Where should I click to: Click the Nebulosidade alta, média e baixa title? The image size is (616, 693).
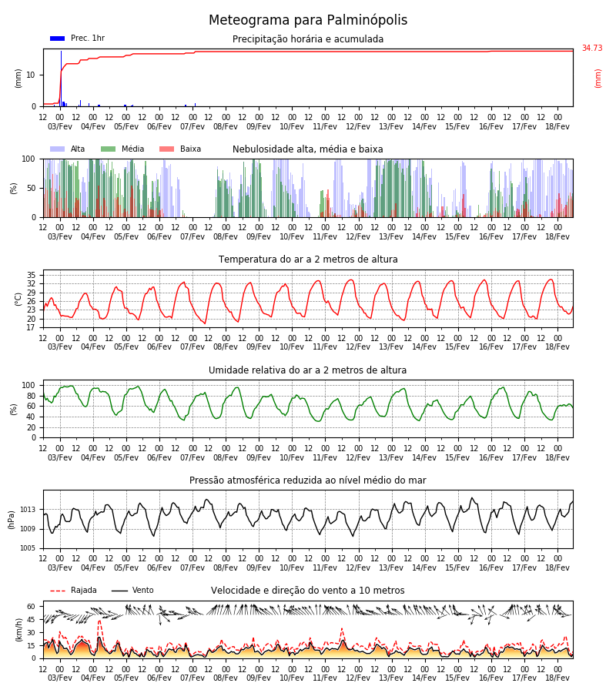click(308, 149)
